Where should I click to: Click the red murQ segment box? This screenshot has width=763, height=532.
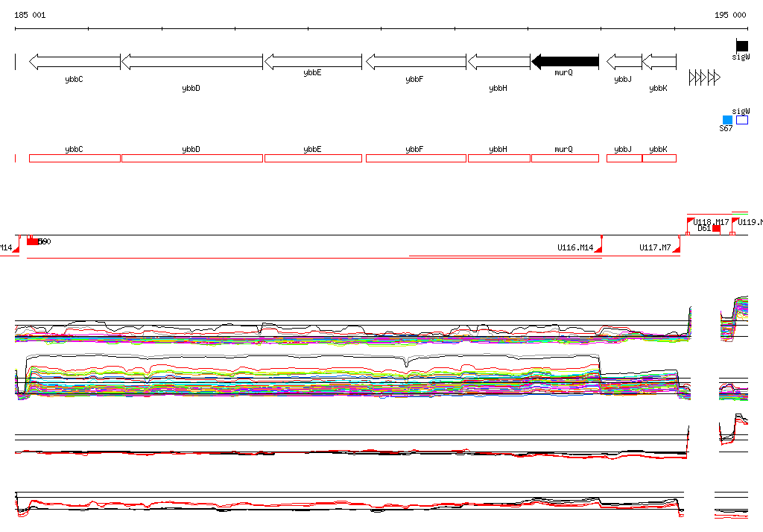coord(565,158)
